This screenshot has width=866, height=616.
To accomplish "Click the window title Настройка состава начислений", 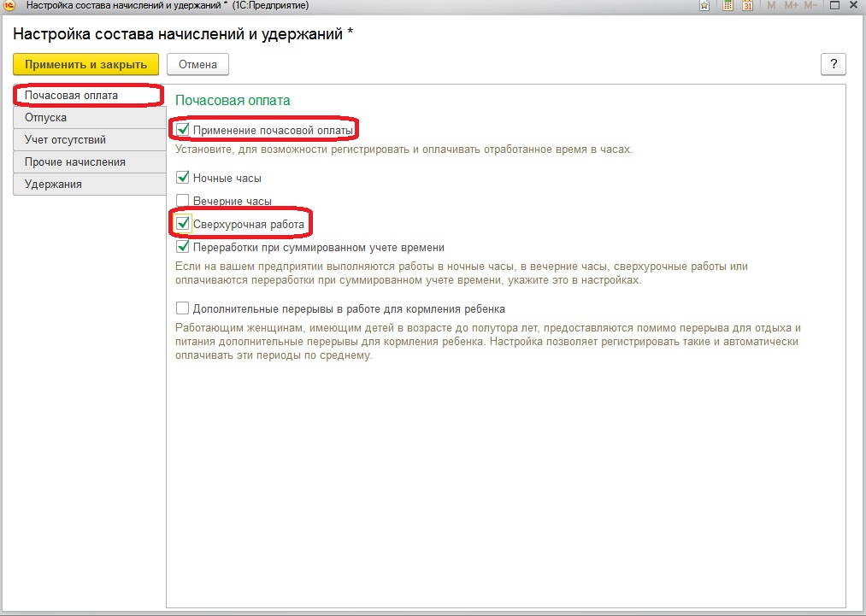I will click(183, 34).
